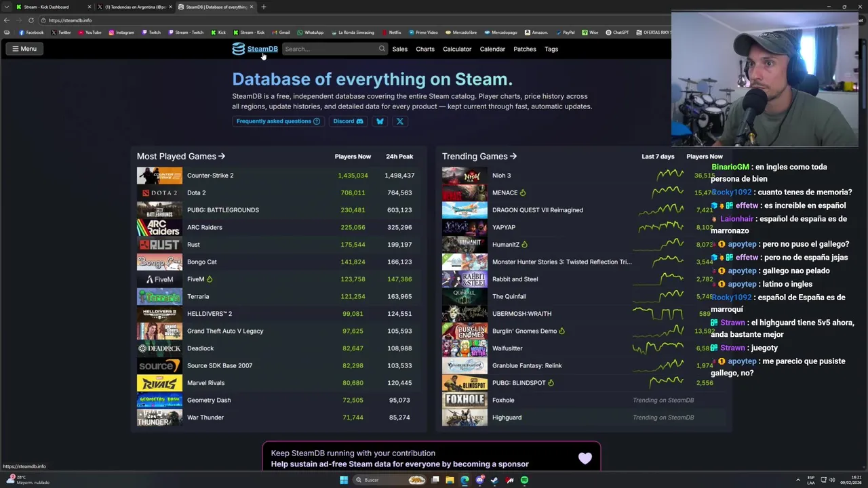Open the Calculator page
The width and height of the screenshot is (868, 488).
[x=457, y=49]
